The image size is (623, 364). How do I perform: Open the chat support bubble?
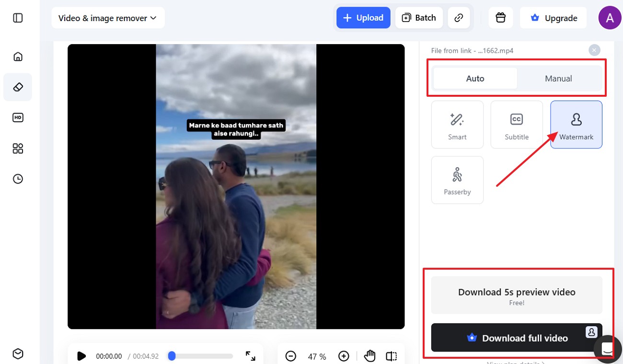pyautogui.click(x=607, y=349)
